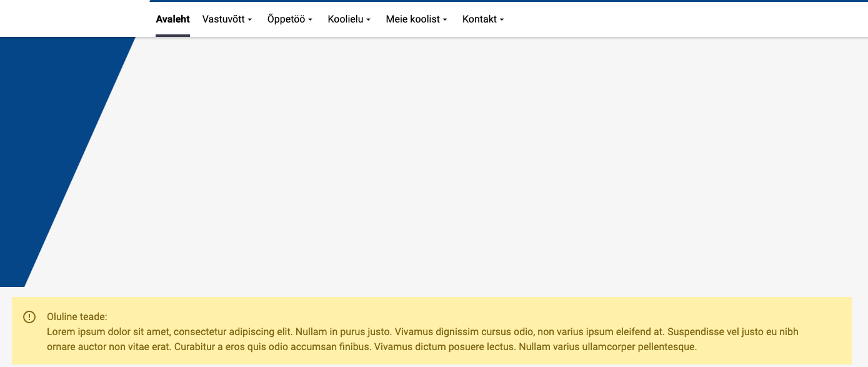The width and height of the screenshot is (868, 367).
Task: Open the Õppetöö menu
Action: tap(286, 19)
